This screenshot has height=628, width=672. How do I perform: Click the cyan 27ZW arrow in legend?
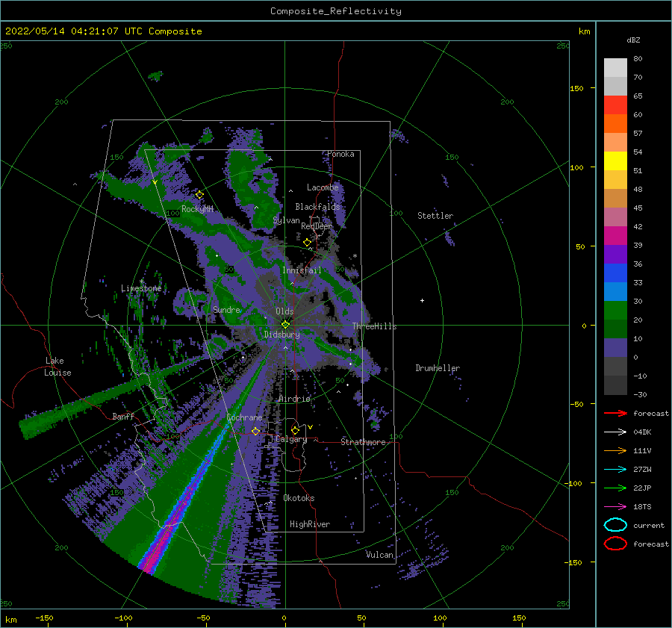615,470
